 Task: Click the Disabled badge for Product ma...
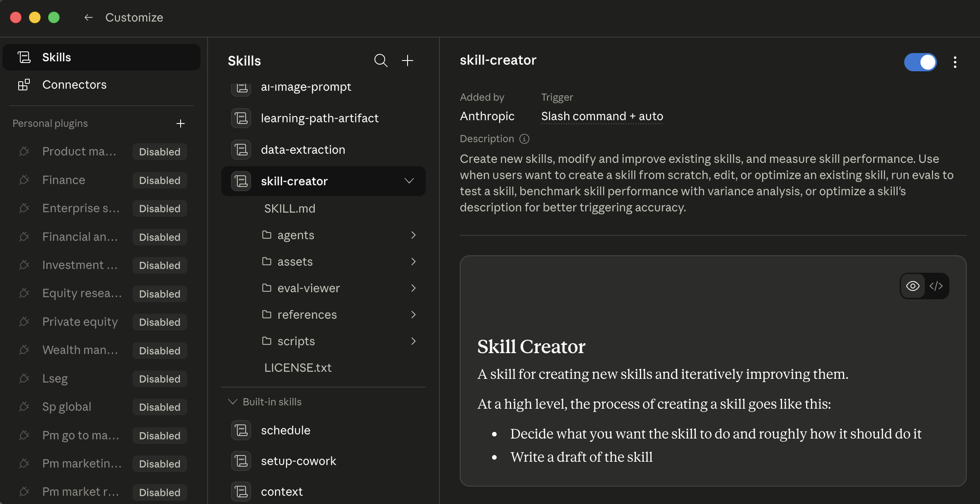point(160,152)
